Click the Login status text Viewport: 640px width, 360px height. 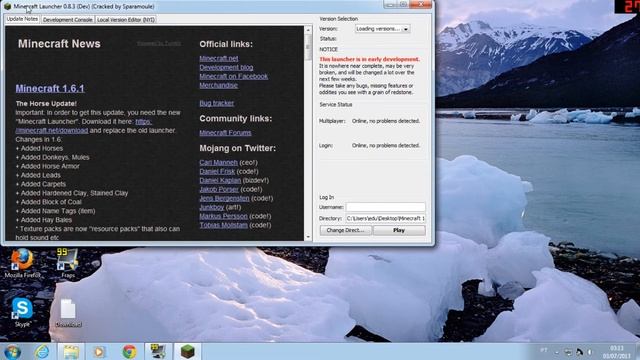[386, 146]
